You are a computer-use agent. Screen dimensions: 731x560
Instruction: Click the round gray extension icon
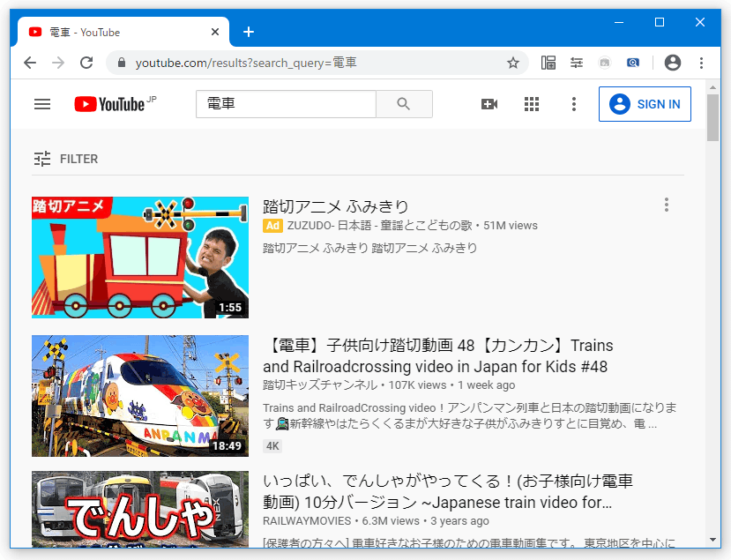point(605,63)
